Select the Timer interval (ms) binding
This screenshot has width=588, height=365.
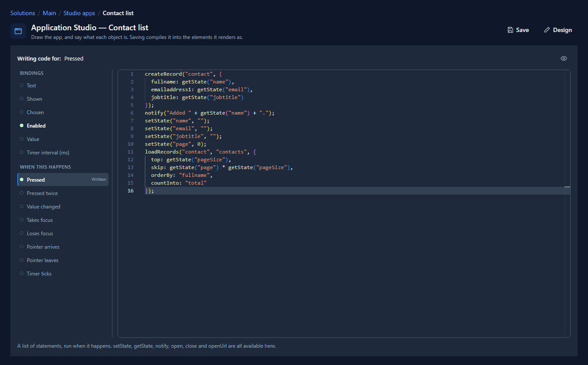pos(63,153)
